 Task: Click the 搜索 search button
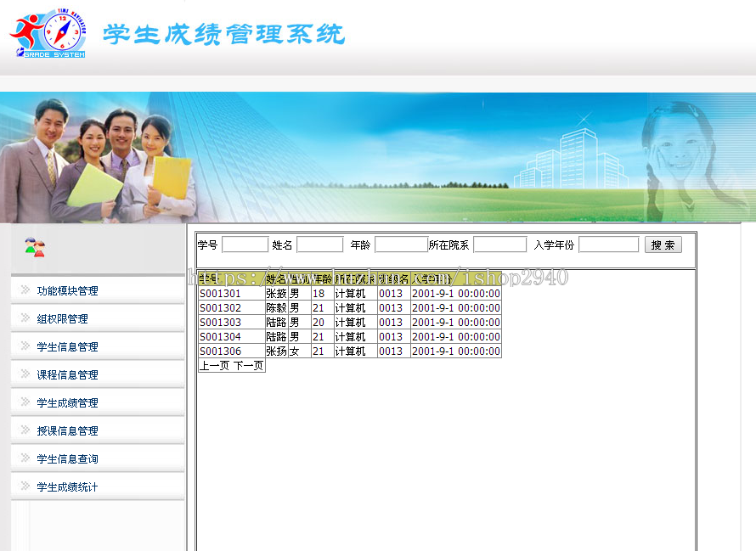pos(663,244)
